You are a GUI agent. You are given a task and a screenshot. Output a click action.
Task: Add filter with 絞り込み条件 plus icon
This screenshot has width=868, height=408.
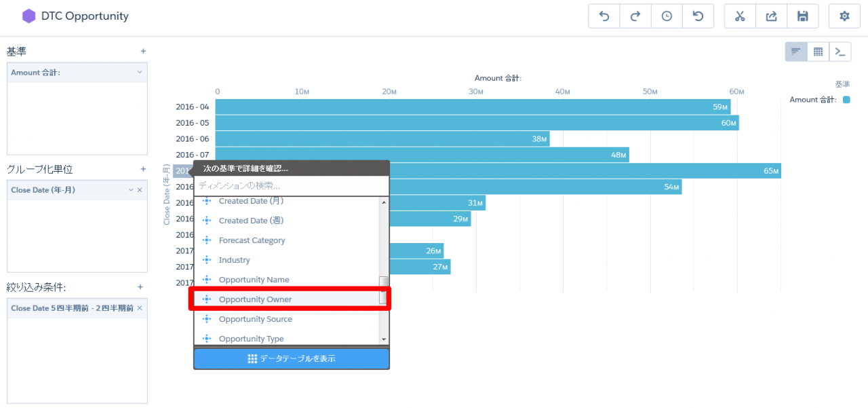140,287
